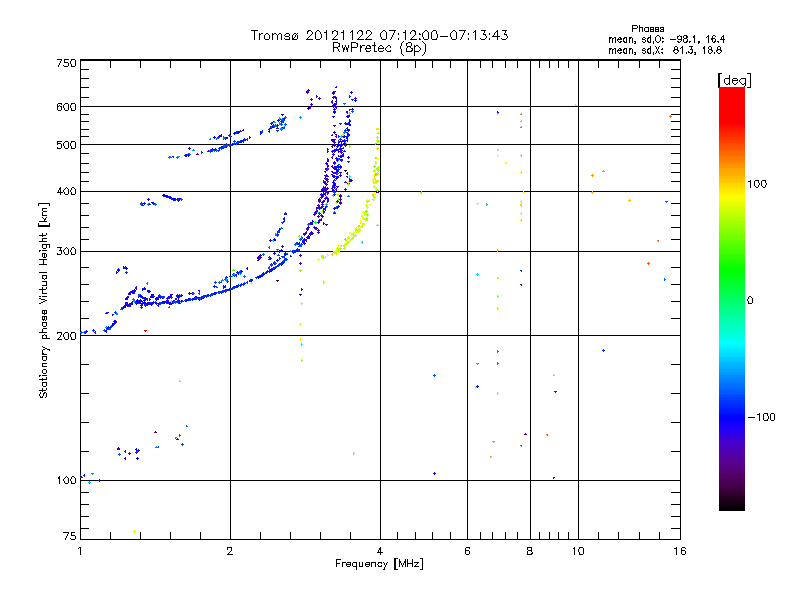The image size is (800, 600).
Task: Click the y-axis '300' tick label
Action: click(66, 251)
